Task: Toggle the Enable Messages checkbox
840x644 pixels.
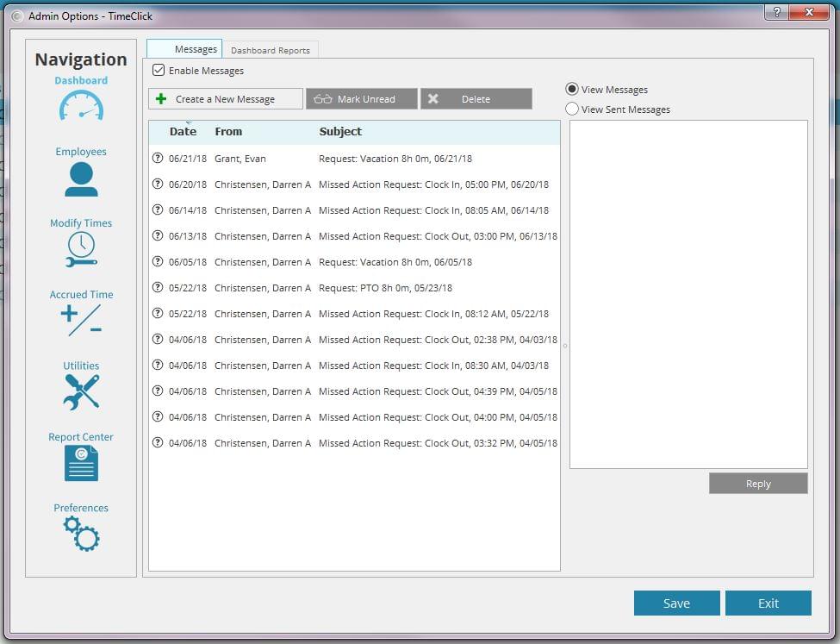Action: coord(159,71)
